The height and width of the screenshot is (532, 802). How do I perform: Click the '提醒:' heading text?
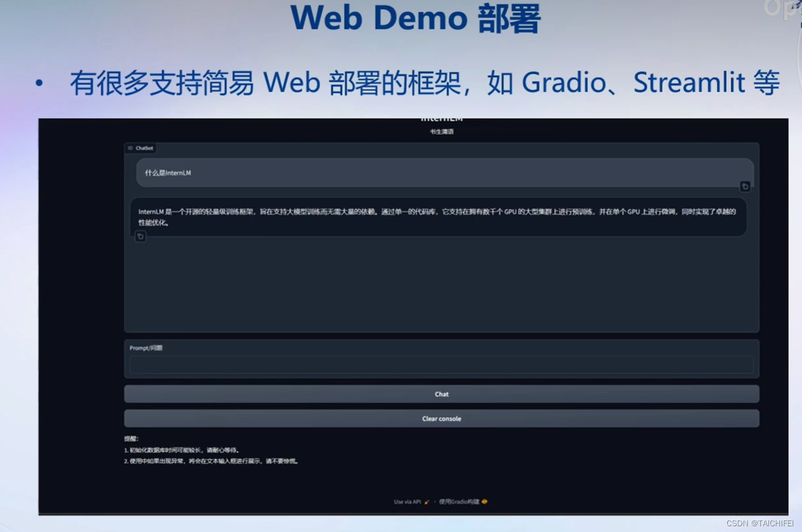131,439
